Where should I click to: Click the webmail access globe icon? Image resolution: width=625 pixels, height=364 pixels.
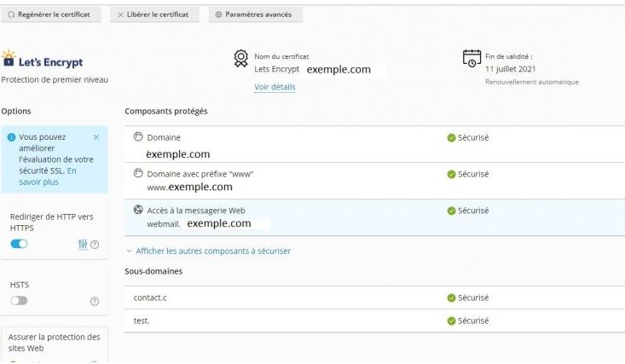[x=138, y=210]
